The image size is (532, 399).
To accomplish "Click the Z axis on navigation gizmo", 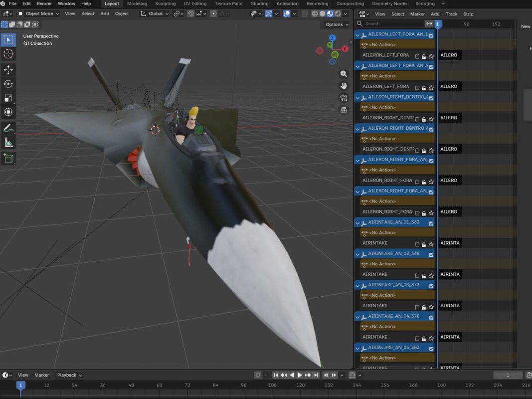I will click(333, 38).
